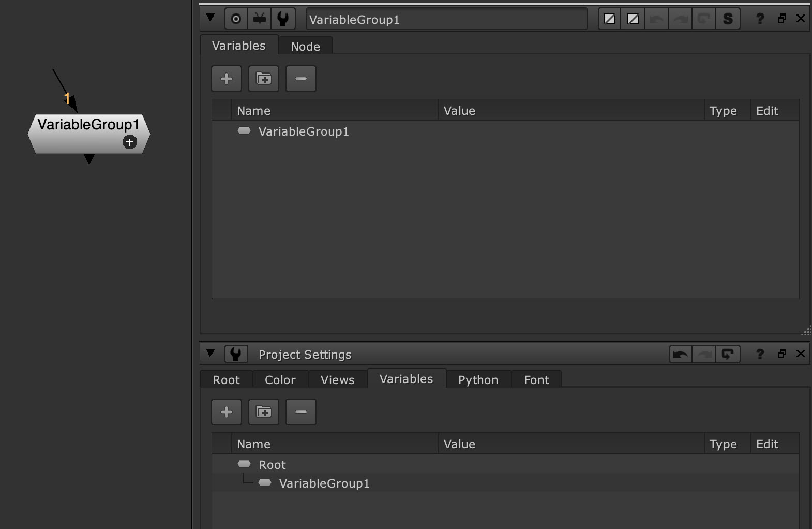The width and height of the screenshot is (812, 529).
Task: Add a variable in Project Settings panel
Action: coord(227,412)
